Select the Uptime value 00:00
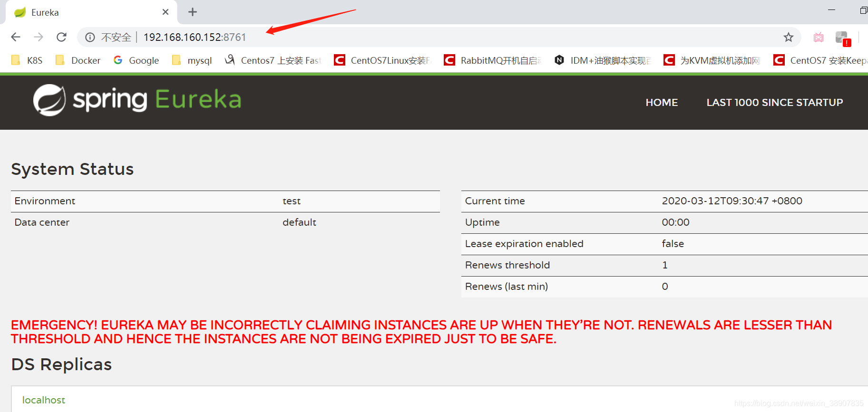The width and height of the screenshot is (868, 412). [x=675, y=222]
